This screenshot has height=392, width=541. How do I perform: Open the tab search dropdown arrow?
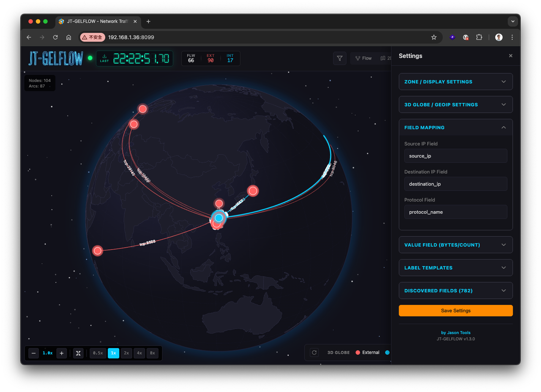coord(513,21)
